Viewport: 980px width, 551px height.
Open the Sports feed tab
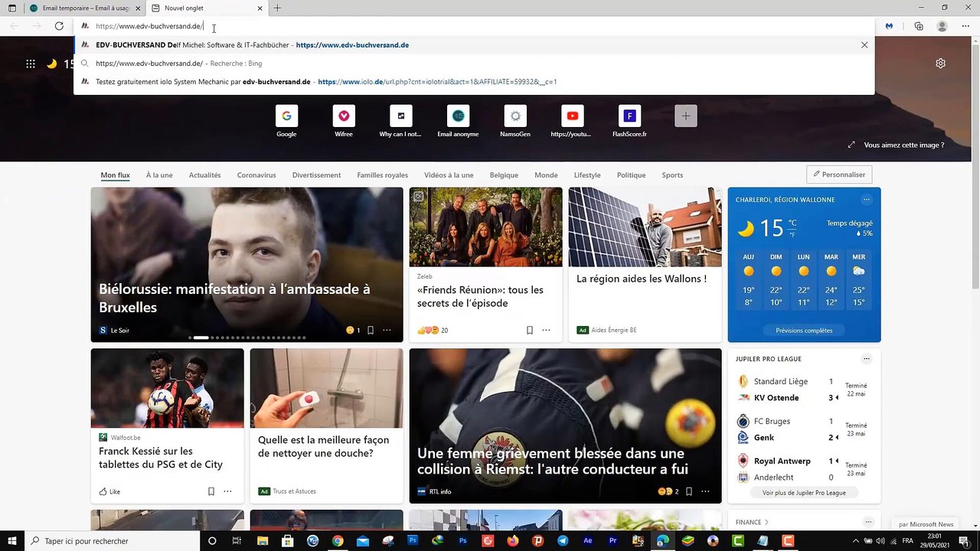(x=672, y=175)
